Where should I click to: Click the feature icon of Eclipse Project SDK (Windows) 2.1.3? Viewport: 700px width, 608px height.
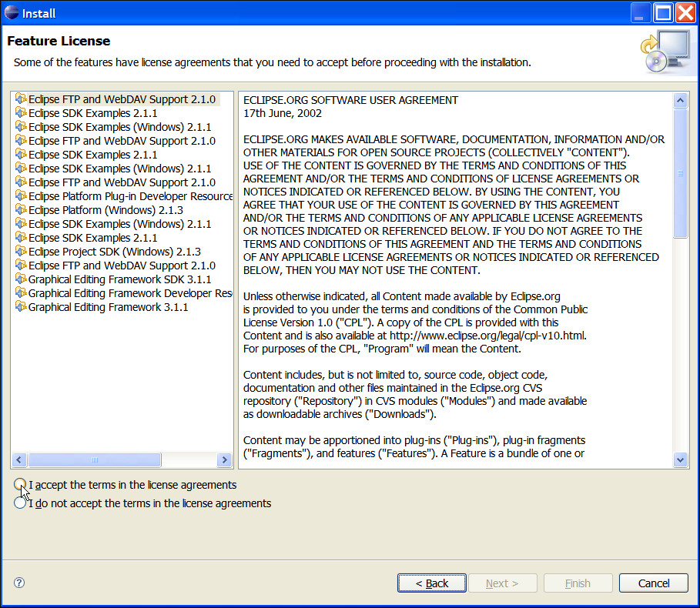21,251
